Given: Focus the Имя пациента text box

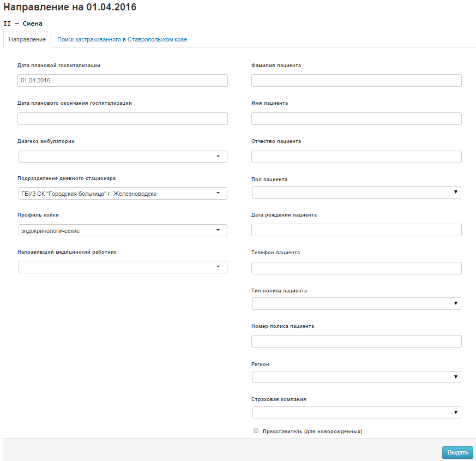Looking at the screenshot, I should 357,119.
